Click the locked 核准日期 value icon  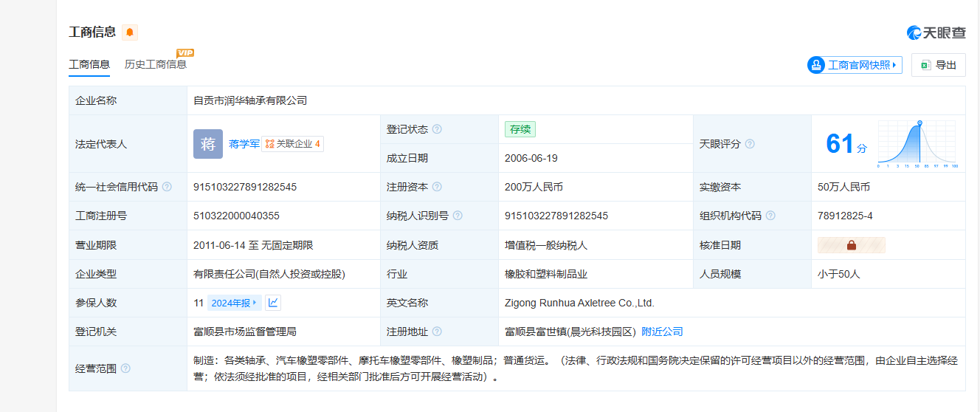(x=852, y=245)
